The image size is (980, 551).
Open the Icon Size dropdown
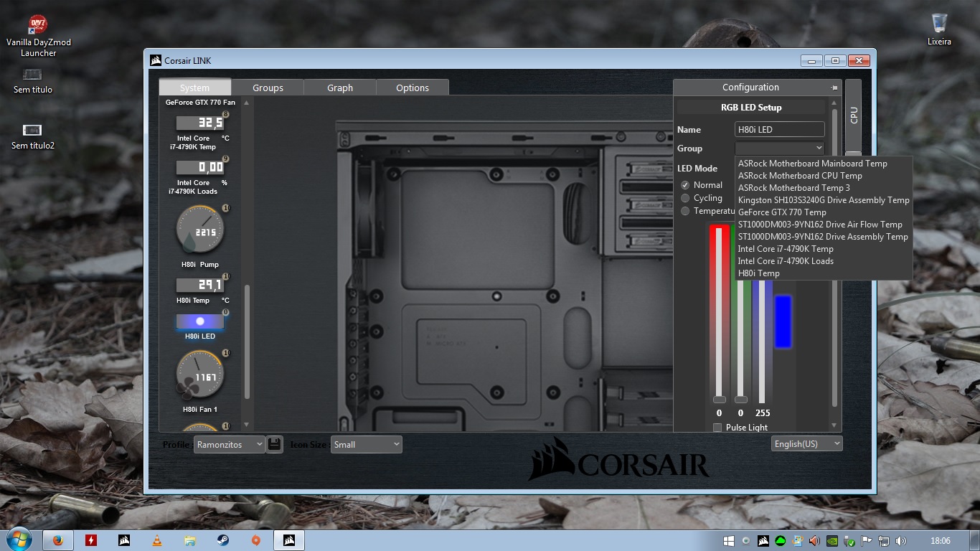(367, 444)
